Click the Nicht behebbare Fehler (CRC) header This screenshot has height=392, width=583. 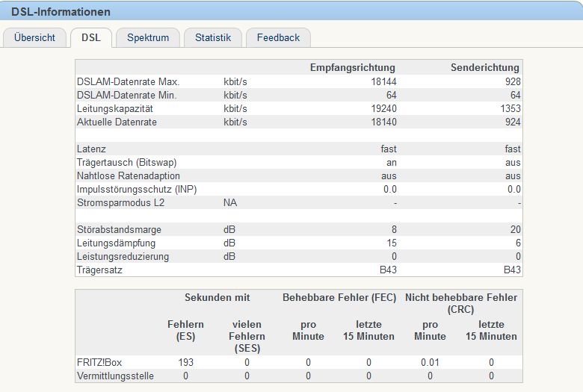[461, 304]
